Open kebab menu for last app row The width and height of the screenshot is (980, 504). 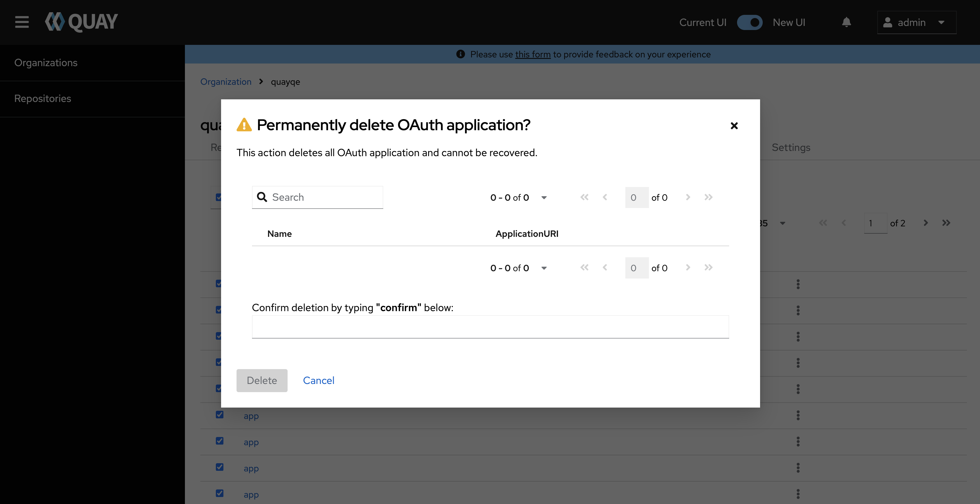[798, 494]
